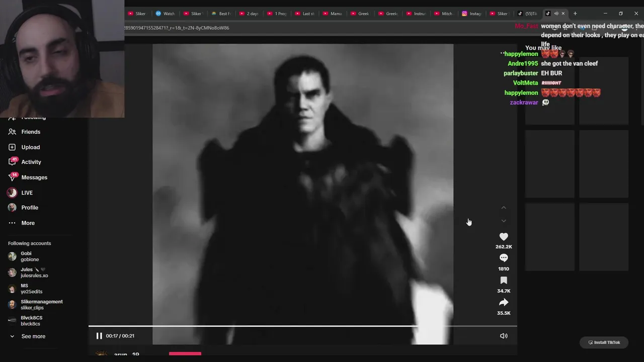The height and width of the screenshot is (362, 644).
Task: Click the video player frame
Action: coord(303,194)
